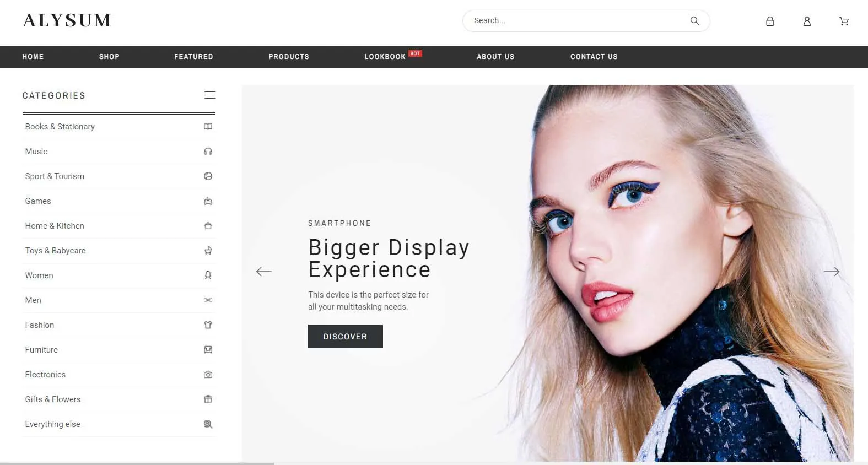Select the Women category link

39,275
